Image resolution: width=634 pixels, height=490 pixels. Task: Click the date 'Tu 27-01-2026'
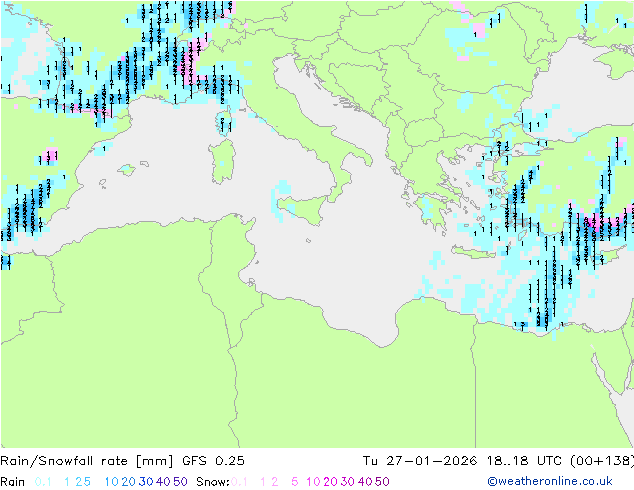pyautogui.click(x=420, y=461)
